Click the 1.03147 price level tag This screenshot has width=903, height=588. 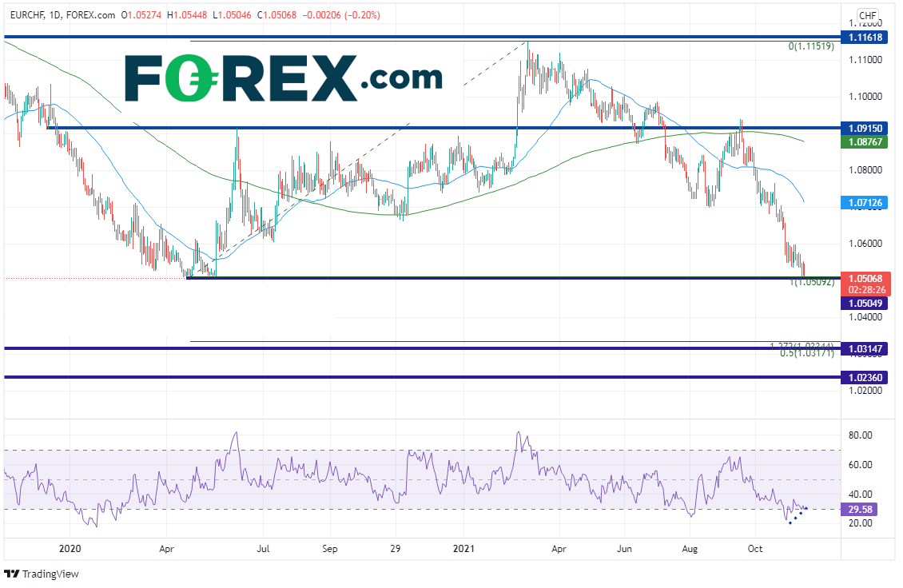[865, 348]
